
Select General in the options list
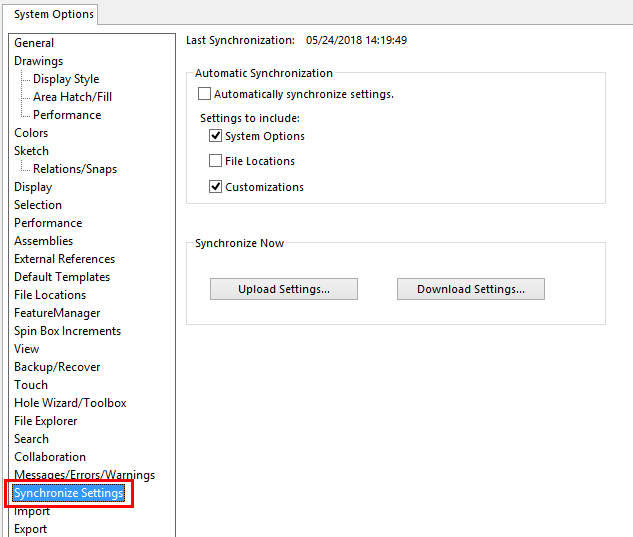pyautogui.click(x=34, y=43)
